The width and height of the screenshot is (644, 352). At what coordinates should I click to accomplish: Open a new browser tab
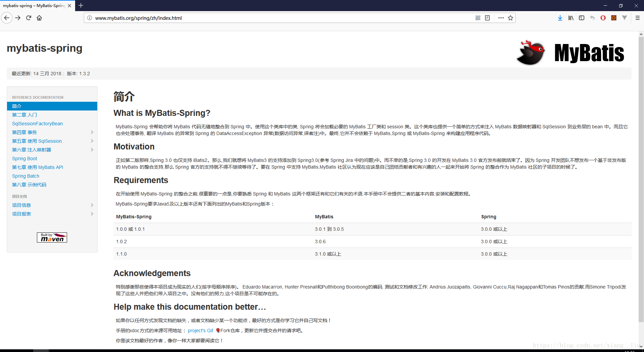pyautogui.click(x=81, y=5)
